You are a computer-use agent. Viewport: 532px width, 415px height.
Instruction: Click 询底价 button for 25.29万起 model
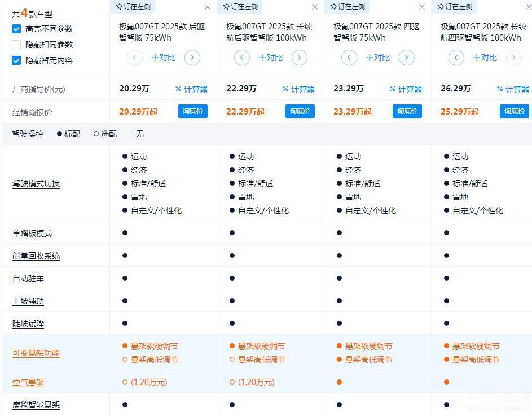514,111
